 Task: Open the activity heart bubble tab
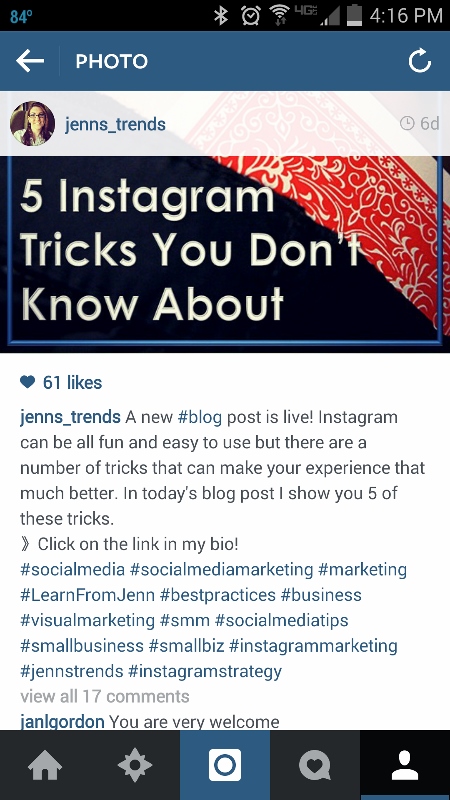pyautogui.click(x=315, y=765)
